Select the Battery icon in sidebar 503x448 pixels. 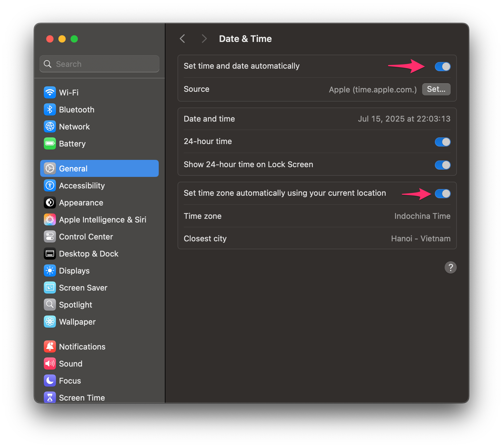[x=50, y=143]
